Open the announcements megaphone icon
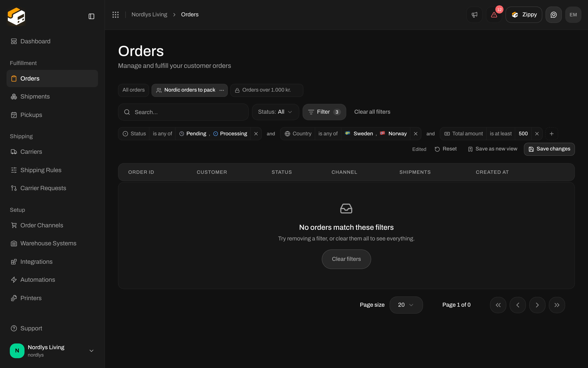 point(474,15)
